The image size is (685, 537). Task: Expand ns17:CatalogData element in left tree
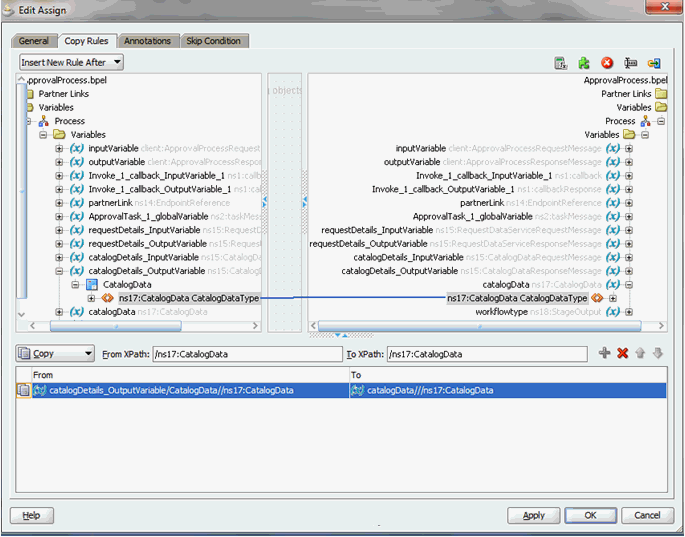(x=91, y=298)
